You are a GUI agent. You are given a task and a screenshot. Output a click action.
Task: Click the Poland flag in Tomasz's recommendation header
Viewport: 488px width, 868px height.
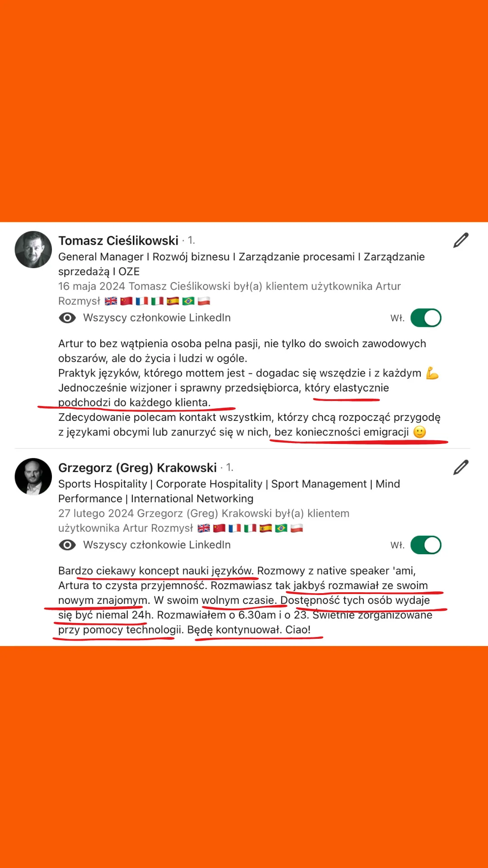pyautogui.click(x=204, y=301)
